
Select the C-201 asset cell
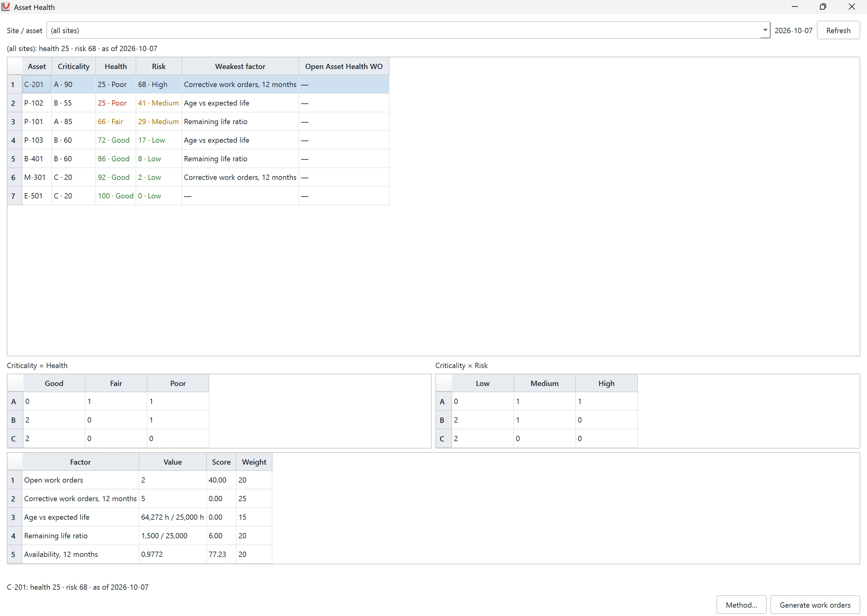coord(37,85)
